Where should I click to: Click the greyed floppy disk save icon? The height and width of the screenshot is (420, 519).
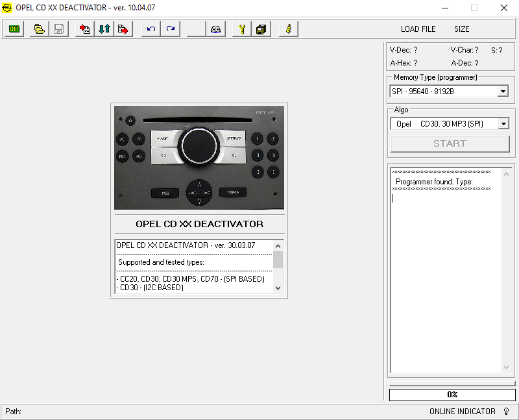tap(58, 29)
